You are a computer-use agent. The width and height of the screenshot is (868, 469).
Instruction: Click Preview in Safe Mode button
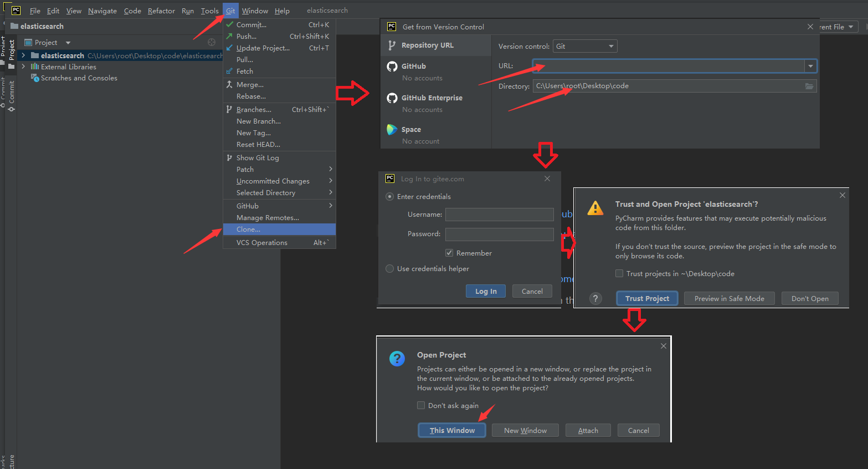pyautogui.click(x=729, y=298)
